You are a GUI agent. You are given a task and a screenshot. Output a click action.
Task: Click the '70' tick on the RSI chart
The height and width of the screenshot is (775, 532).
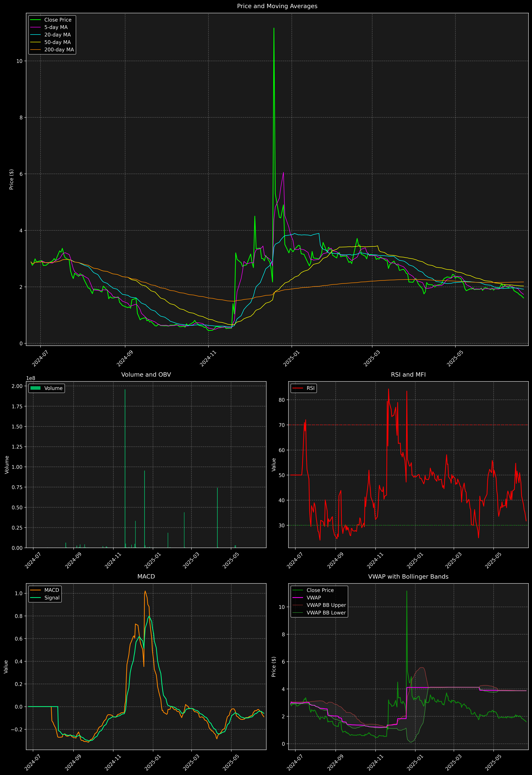point(282,425)
